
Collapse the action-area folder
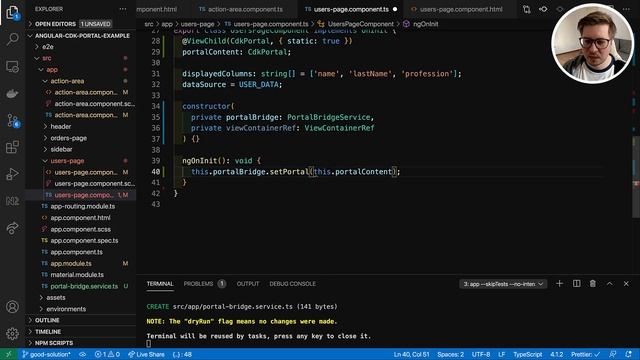(81, 81)
